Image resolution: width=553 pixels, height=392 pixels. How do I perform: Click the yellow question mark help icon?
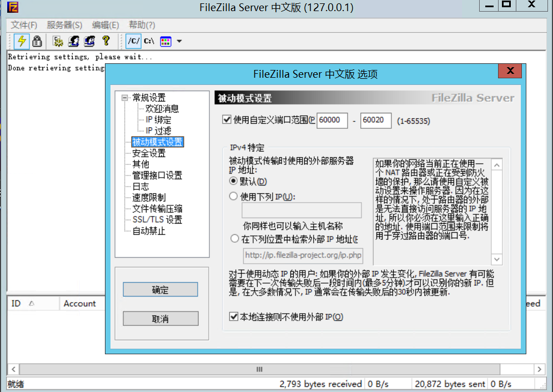pyautogui.click(x=106, y=41)
